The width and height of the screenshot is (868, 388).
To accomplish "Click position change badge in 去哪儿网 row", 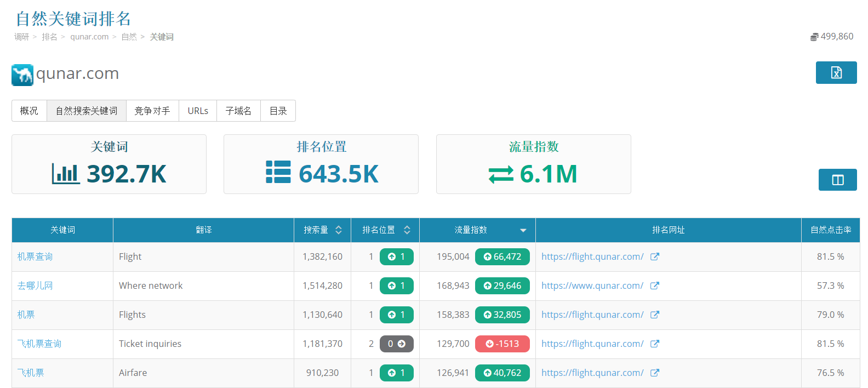I will click(397, 286).
